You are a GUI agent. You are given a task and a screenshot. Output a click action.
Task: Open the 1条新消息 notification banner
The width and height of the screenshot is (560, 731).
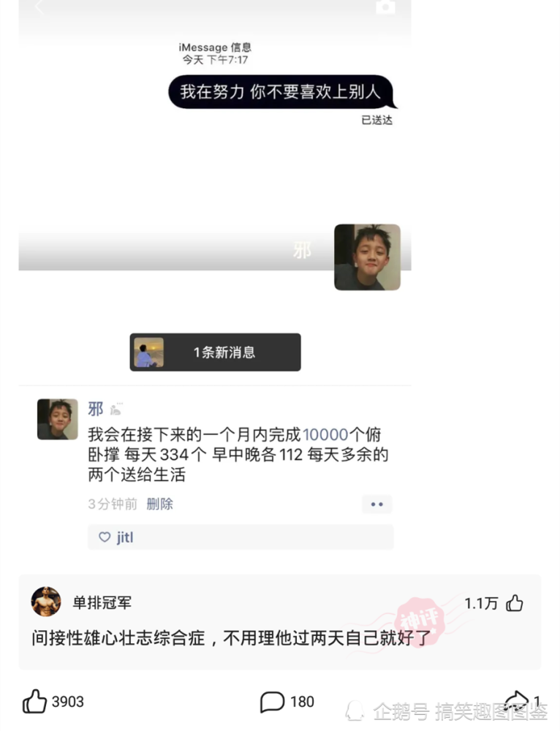tap(215, 352)
